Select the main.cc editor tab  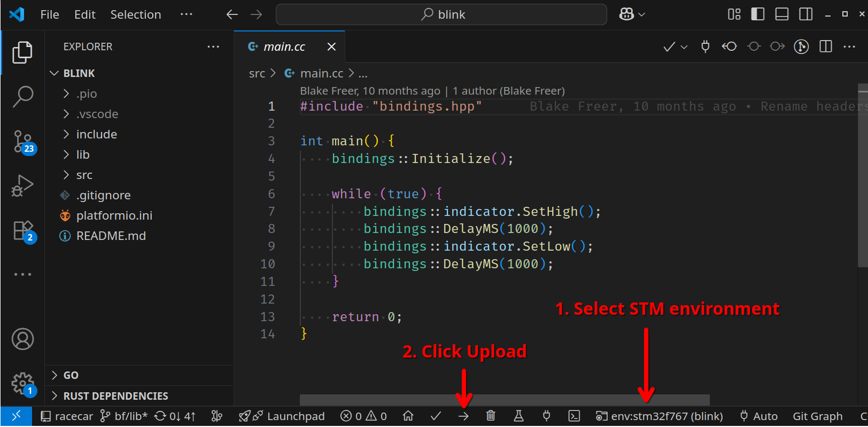pyautogui.click(x=284, y=47)
